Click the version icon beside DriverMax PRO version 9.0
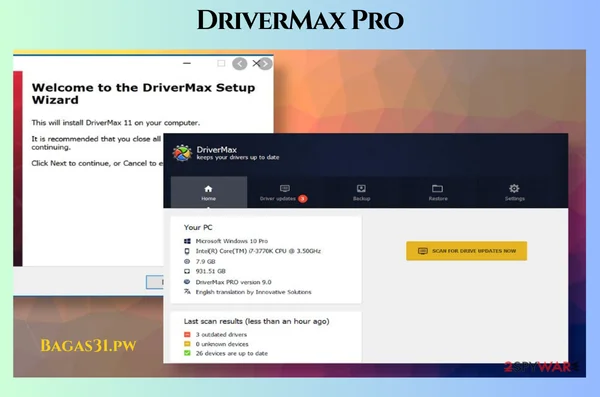 coord(187,282)
